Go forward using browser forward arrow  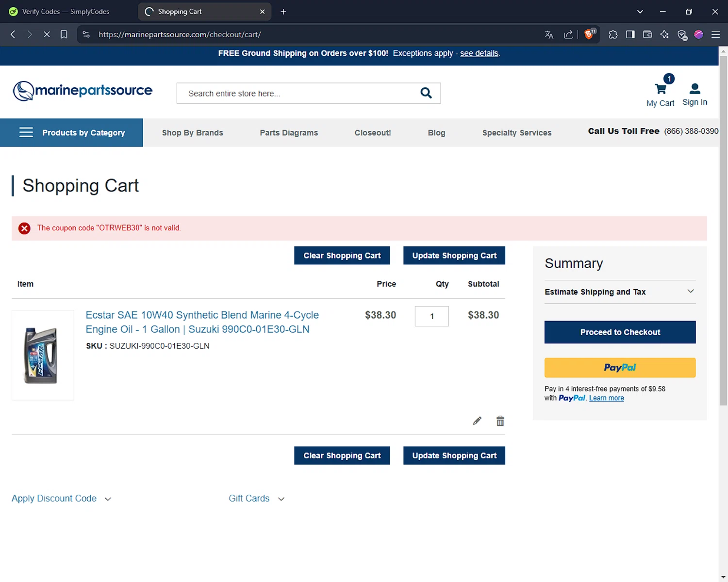click(30, 34)
